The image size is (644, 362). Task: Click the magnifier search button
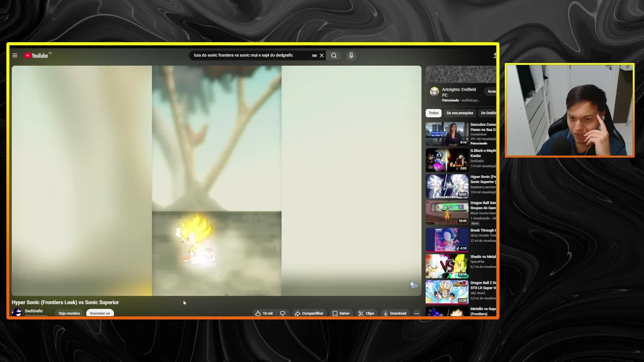[x=334, y=56]
